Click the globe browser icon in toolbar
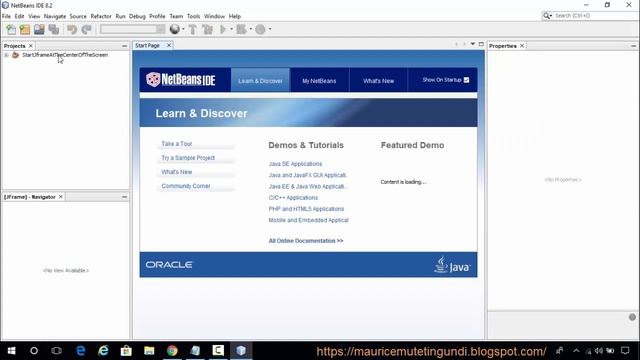 175,29
